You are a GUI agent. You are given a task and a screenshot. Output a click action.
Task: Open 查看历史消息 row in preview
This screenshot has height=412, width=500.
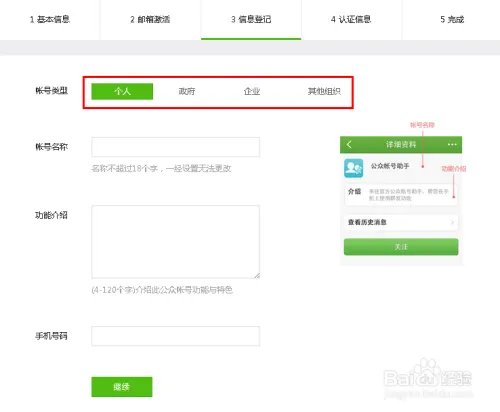coord(401,222)
